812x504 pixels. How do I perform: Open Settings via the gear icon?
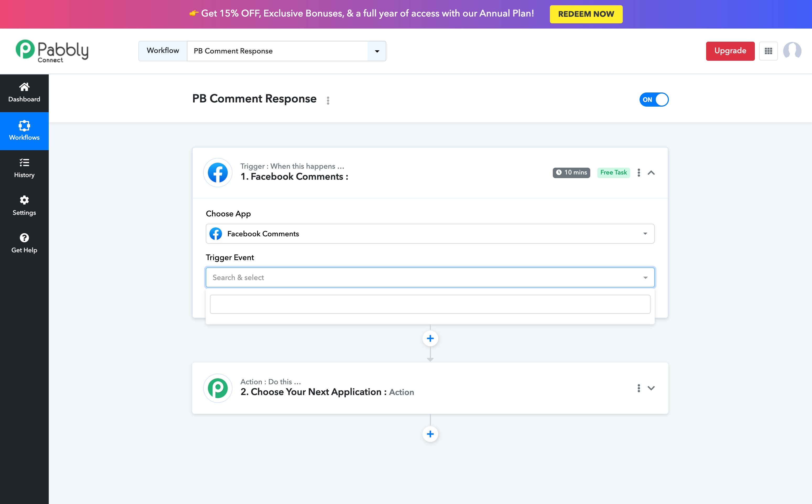pos(24,200)
